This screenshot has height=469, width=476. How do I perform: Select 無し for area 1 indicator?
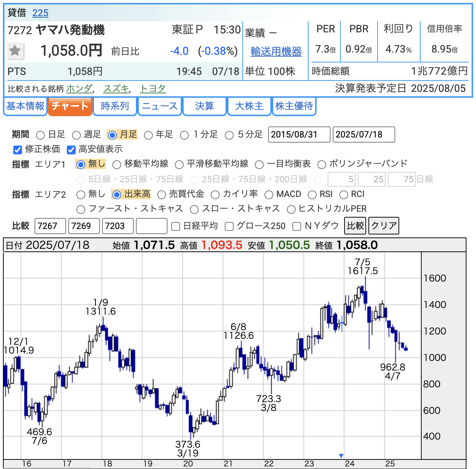[81, 164]
